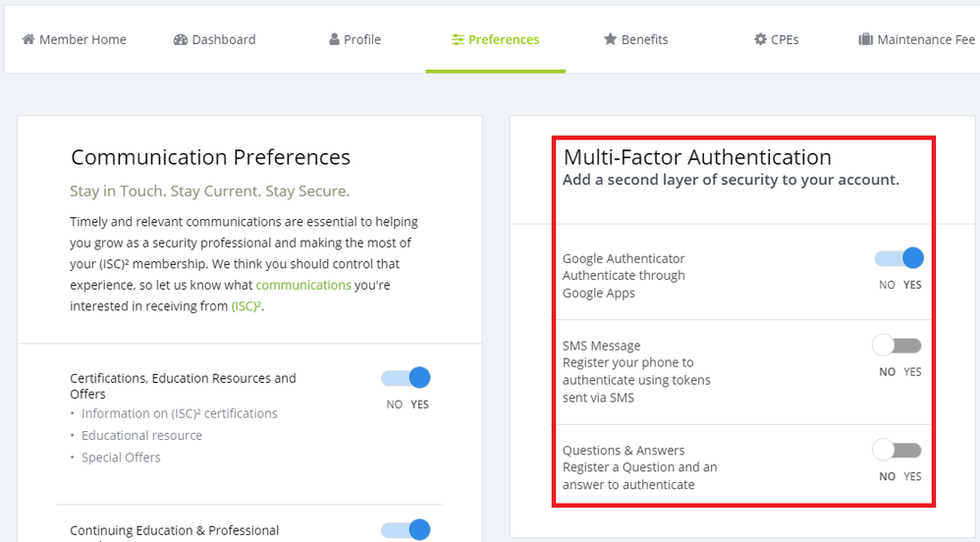Open the Maintenance Fee tab
Screen dimensions: 980x542
click(918, 40)
